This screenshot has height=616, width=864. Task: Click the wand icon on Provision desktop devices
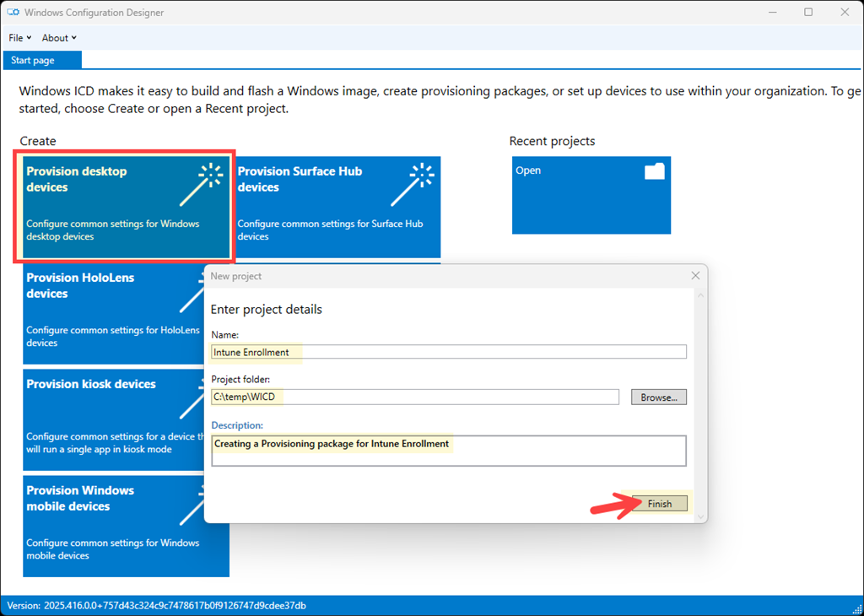coord(202,185)
